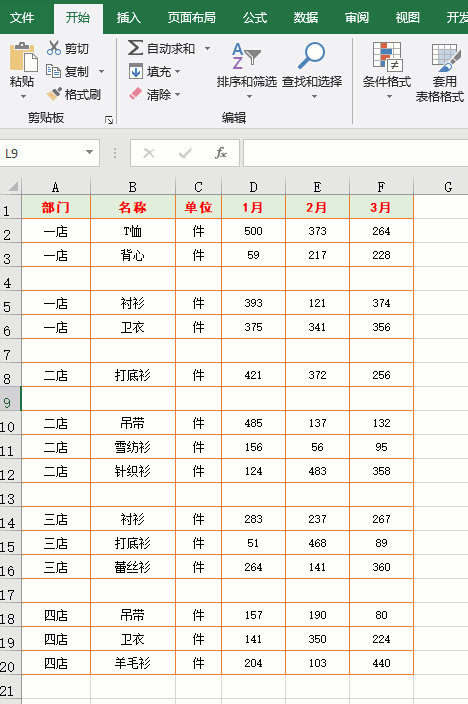Click the Paste clipboard icon
The height and width of the screenshot is (704, 468).
(x=23, y=57)
